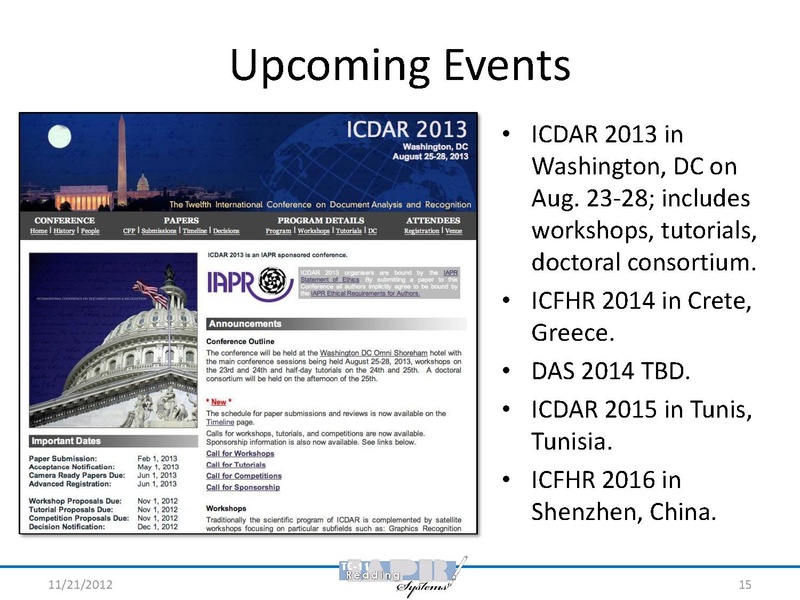Open the Venue link under Attendees
800x600 pixels.
pos(453,231)
